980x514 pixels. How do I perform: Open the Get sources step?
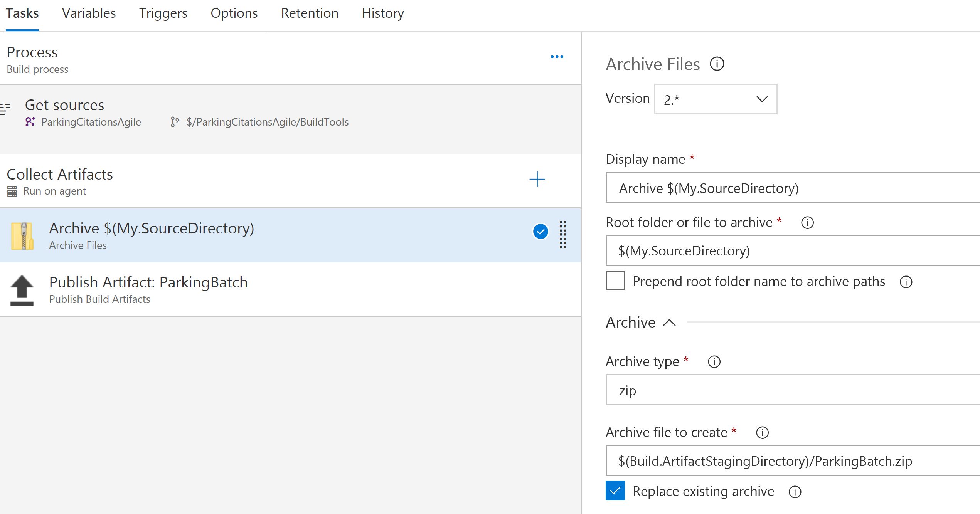65,105
